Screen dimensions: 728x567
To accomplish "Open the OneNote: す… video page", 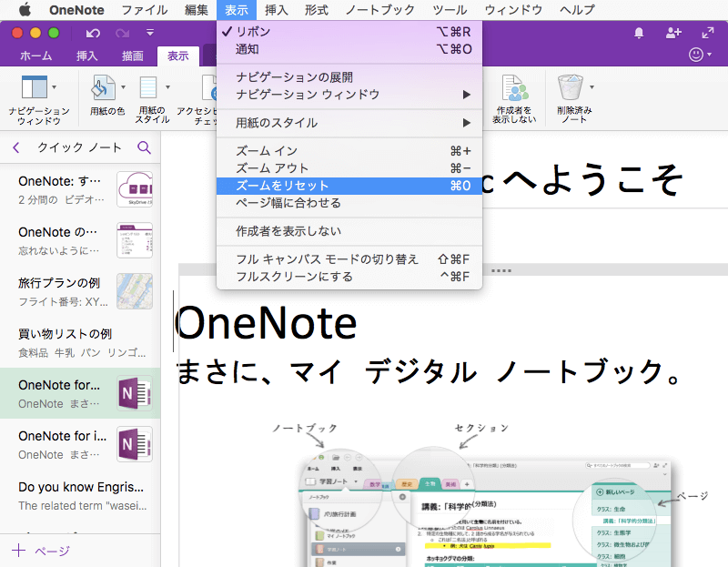I will pyautogui.click(x=80, y=189).
